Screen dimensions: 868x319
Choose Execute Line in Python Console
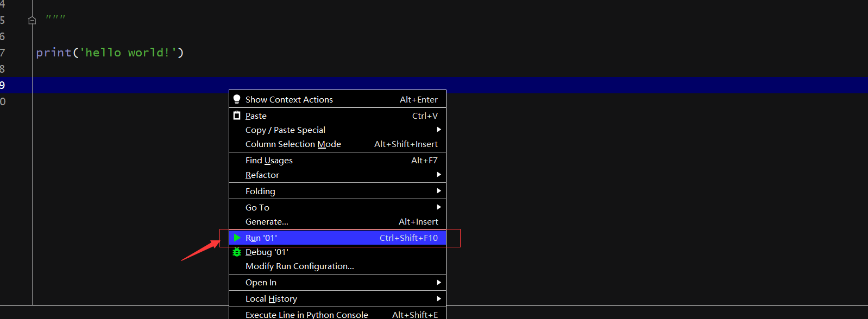click(x=337, y=314)
